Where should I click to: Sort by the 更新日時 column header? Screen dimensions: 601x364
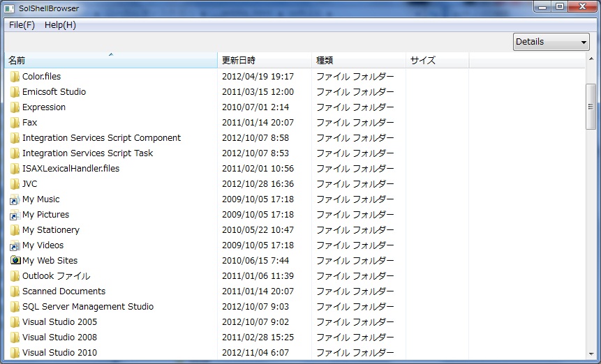click(x=265, y=60)
